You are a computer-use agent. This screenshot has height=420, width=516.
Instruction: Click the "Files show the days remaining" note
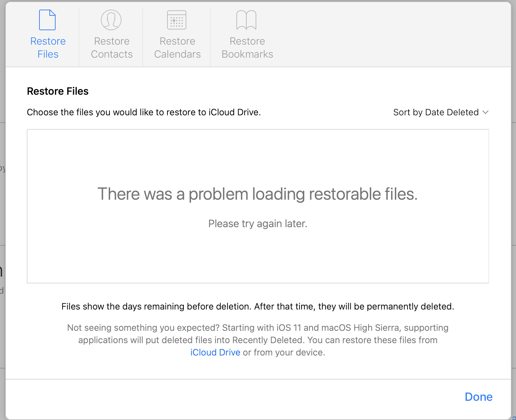pyautogui.click(x=258, y=306)
